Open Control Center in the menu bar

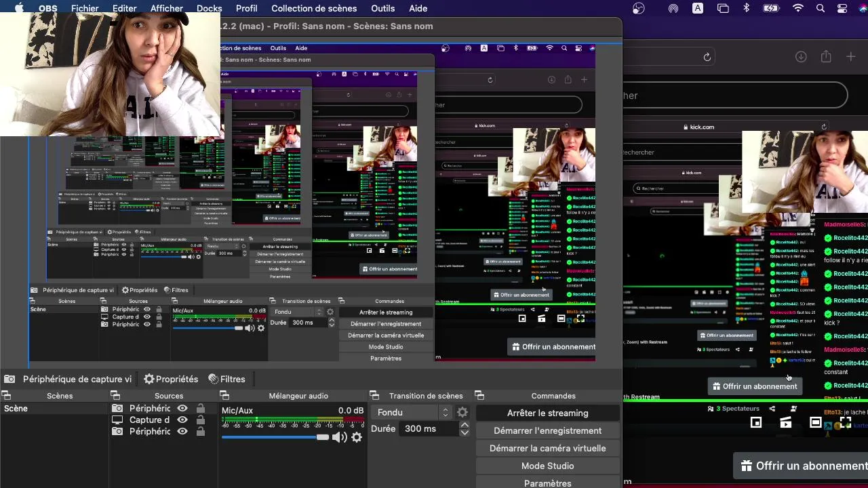[842, 8]
